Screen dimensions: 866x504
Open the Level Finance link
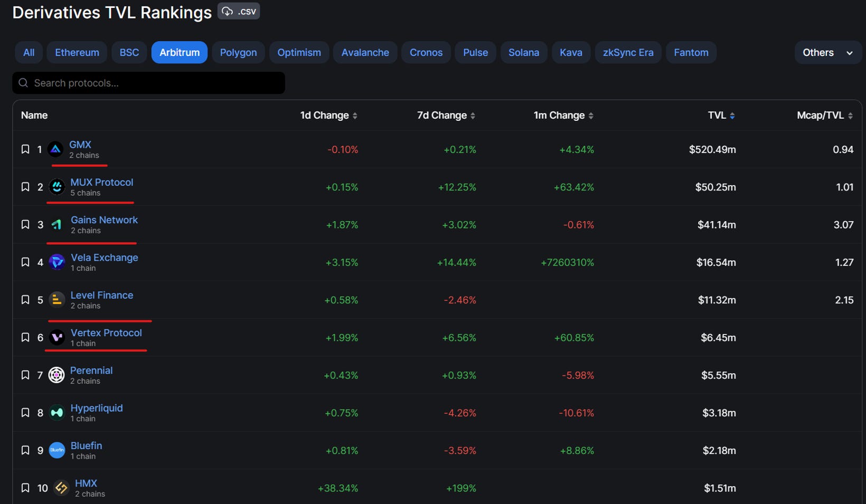pos(102,295)
